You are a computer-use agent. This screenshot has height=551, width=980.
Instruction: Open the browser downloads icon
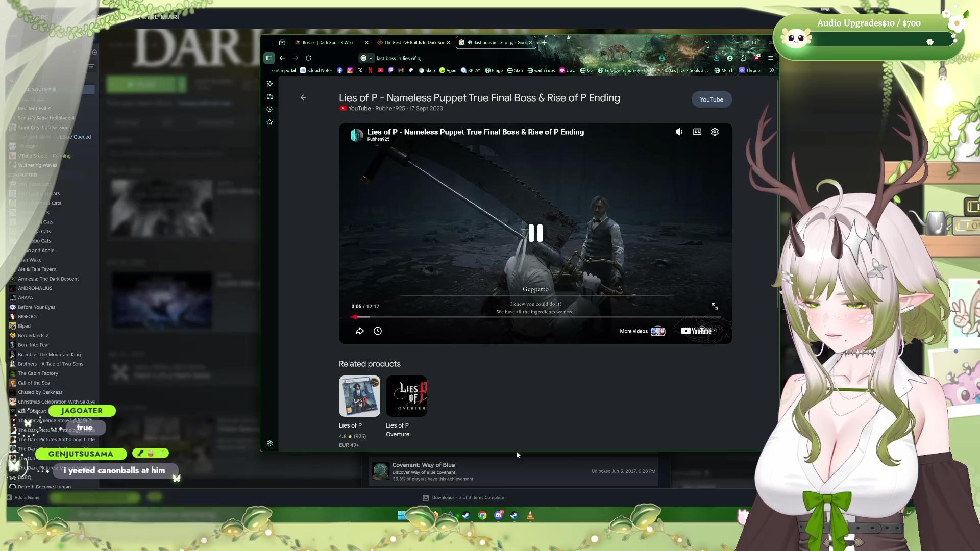click(x=716, y=58)
